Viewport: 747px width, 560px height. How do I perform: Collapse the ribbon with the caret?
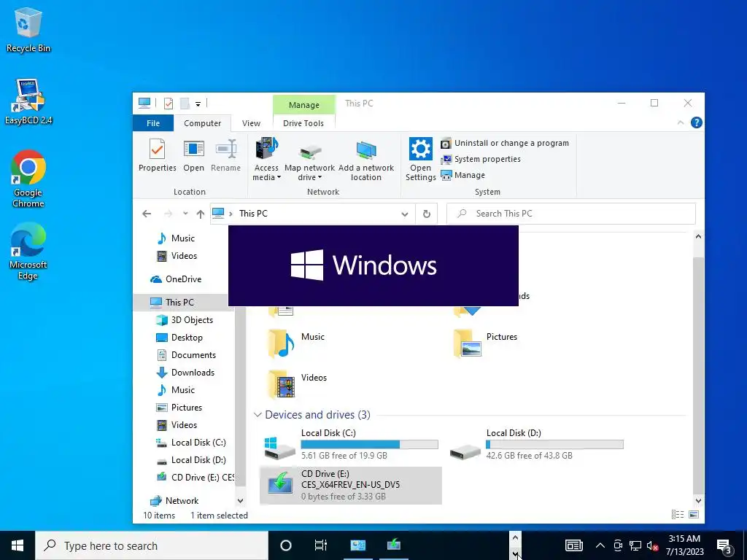point(681,122)
